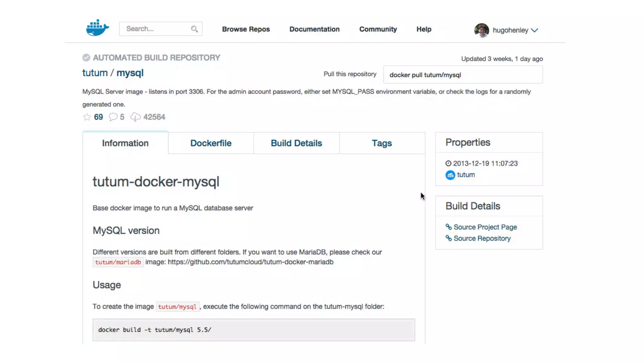Expand the hugohenley account dropdown chevron
The width and height of the screenshot is (644, 362).
point(535,30)
